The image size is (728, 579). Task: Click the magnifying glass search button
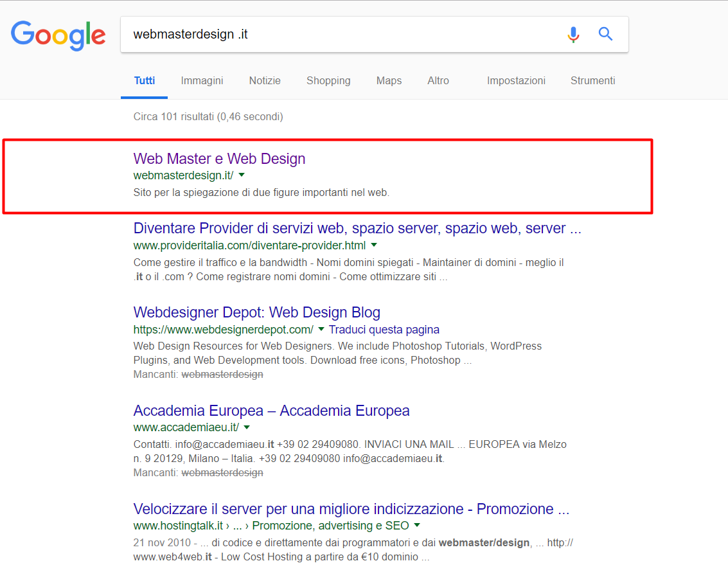click(x=605, y=34)
